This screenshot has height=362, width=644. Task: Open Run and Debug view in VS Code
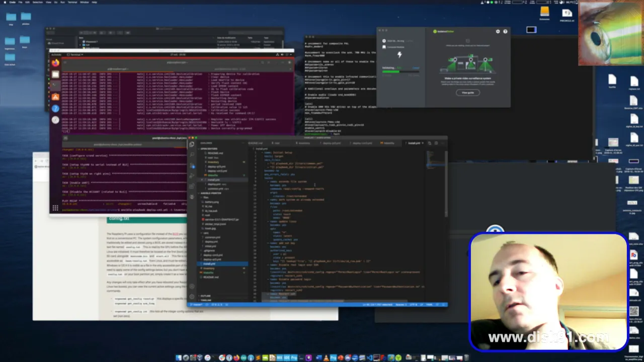(192, 175)
